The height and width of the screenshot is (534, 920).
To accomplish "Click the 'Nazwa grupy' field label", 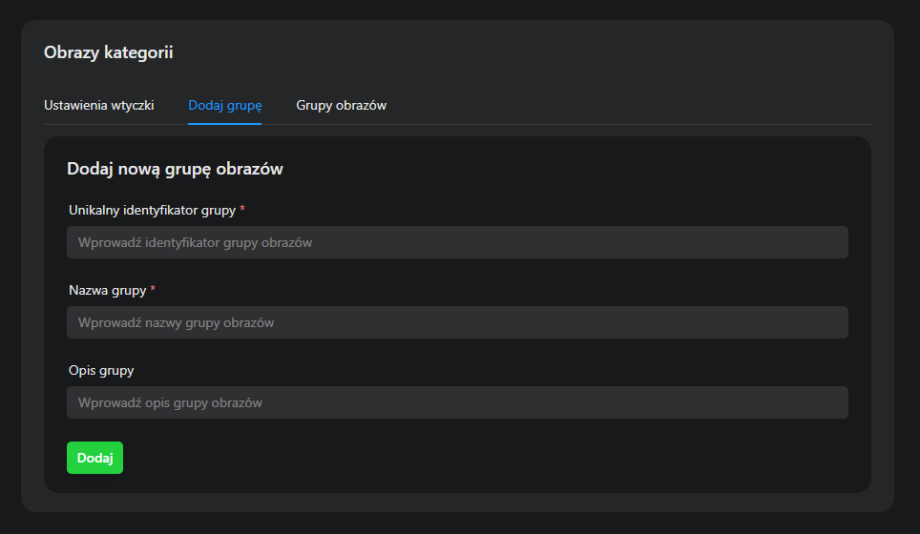I will point(107,290).
